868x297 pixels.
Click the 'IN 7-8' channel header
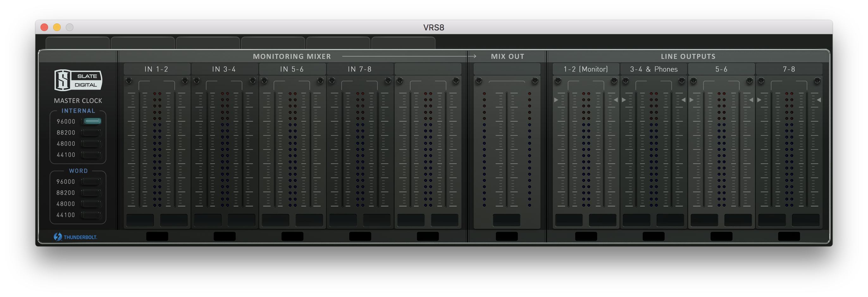coord(360,69)
